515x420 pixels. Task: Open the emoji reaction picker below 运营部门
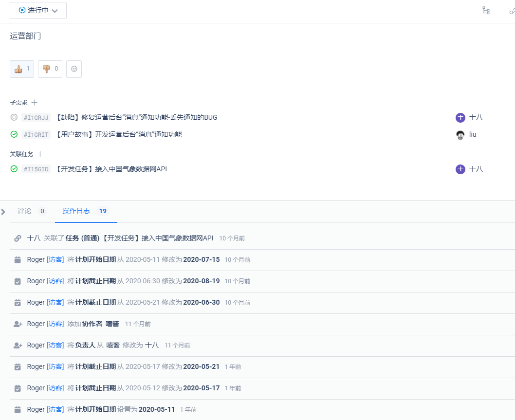(x=74, y=69)
